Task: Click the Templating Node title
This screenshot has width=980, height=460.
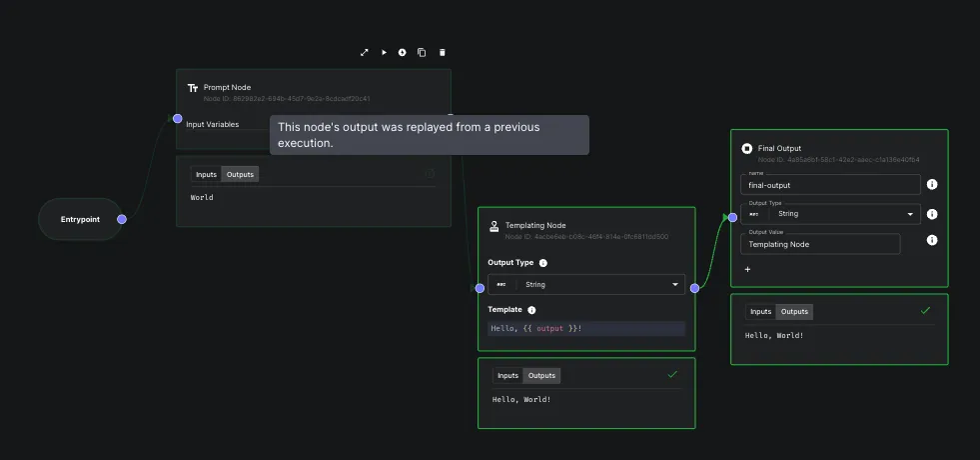Action: (535, 225)
